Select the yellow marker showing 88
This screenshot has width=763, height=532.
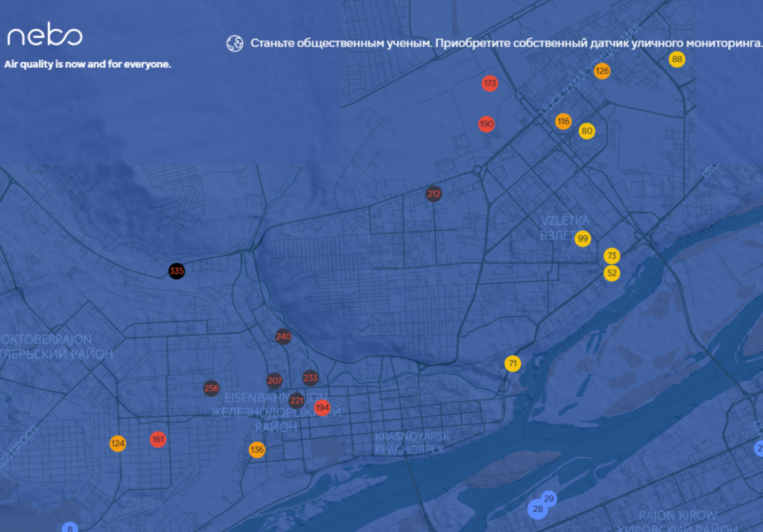click(x=677, y=60)
